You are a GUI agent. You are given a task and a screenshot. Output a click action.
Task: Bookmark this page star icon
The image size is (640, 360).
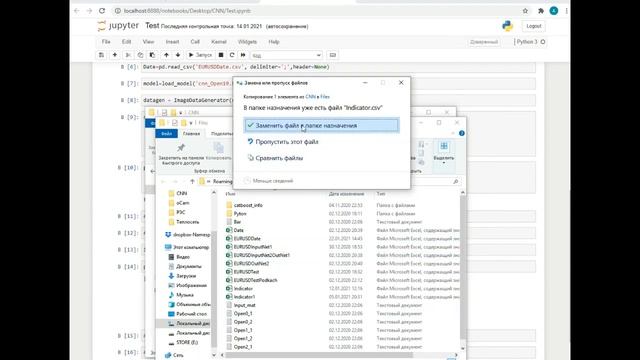[525, 11]
